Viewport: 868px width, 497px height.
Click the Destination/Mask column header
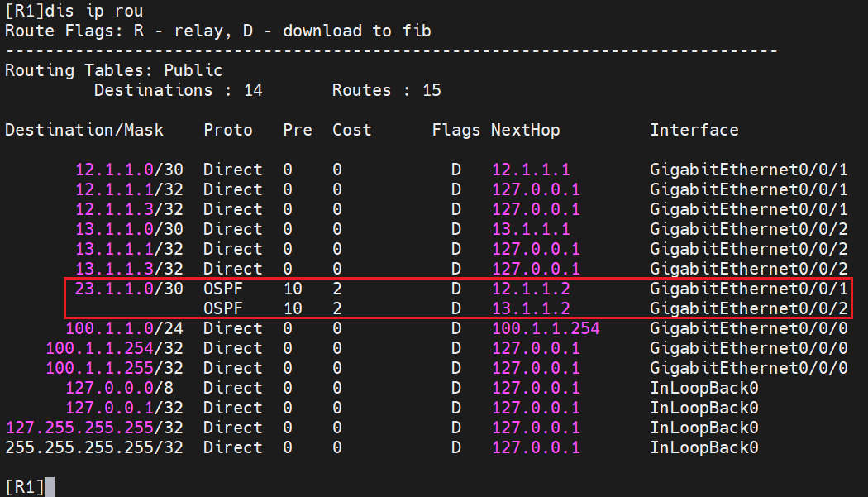point(84,130)
